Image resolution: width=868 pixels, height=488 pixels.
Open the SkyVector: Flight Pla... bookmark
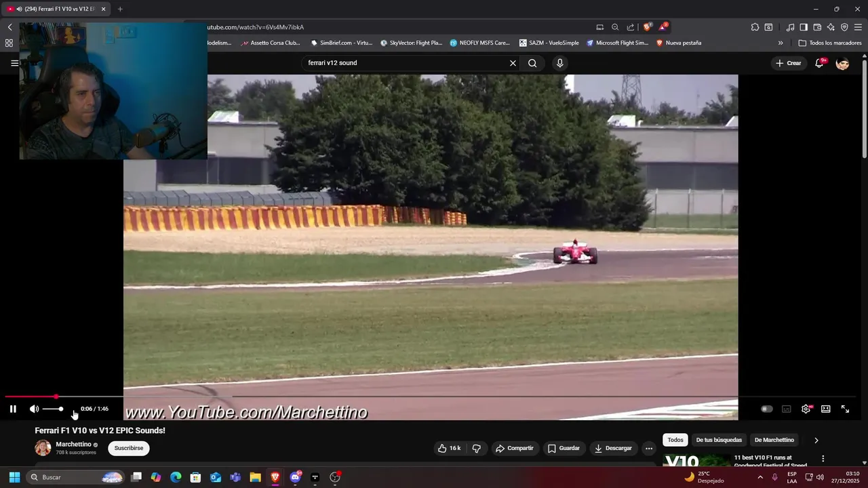tap(412, 43)
